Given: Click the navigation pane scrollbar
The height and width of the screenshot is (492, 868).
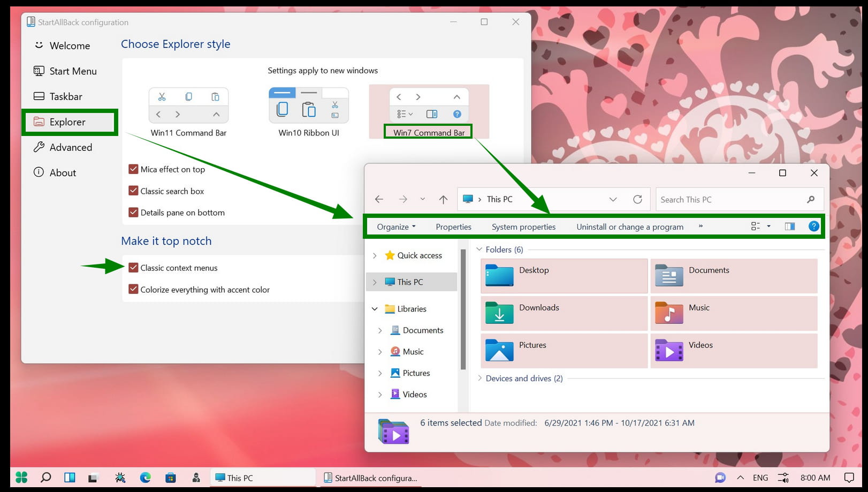Looking at the screenshot, I should (x=463, y=309).
